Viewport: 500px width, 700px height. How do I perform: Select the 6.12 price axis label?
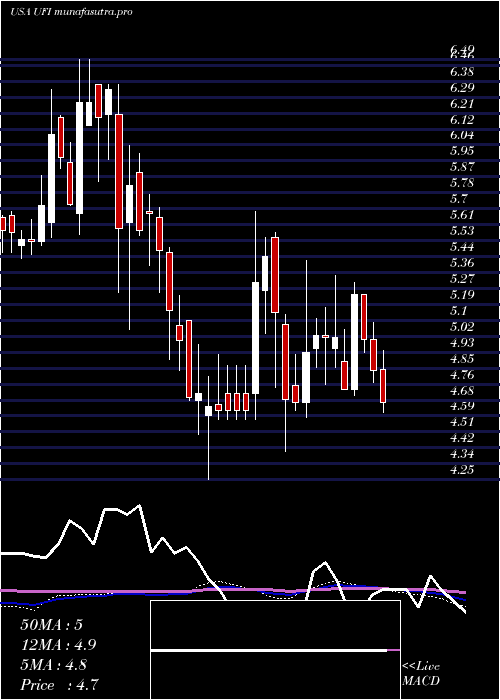point(462,119)
